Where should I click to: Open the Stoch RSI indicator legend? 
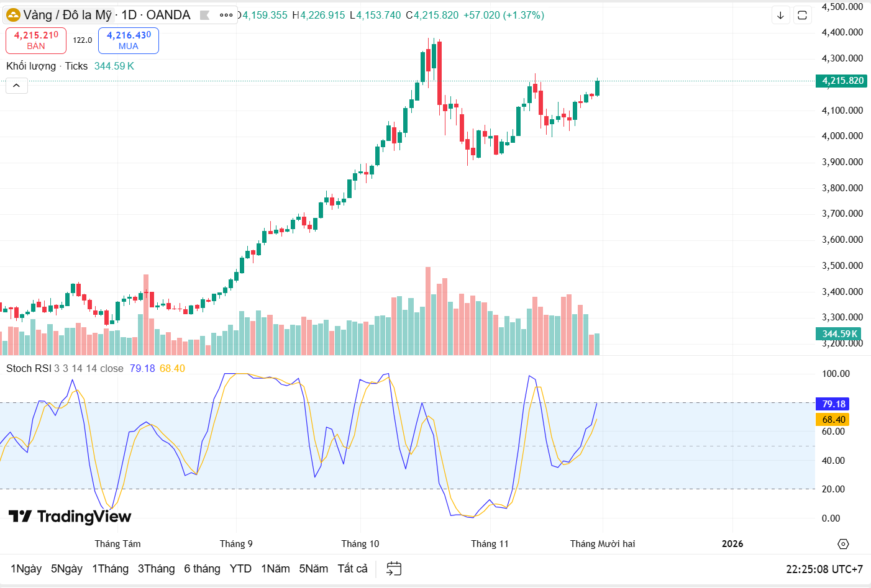[x=29, y=369]
